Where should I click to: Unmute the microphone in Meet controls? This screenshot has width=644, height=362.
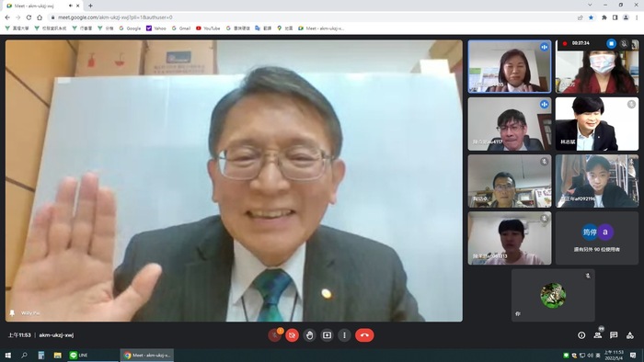click(274, 335)
